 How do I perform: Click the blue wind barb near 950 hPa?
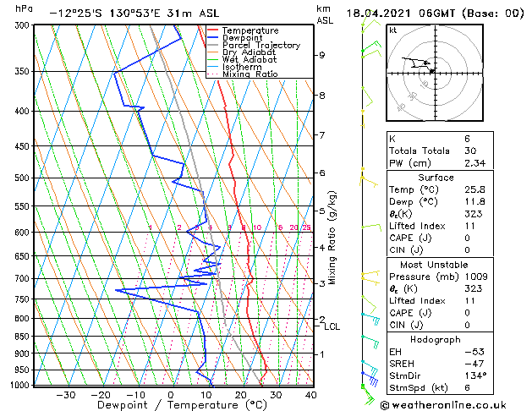point(370,379)
